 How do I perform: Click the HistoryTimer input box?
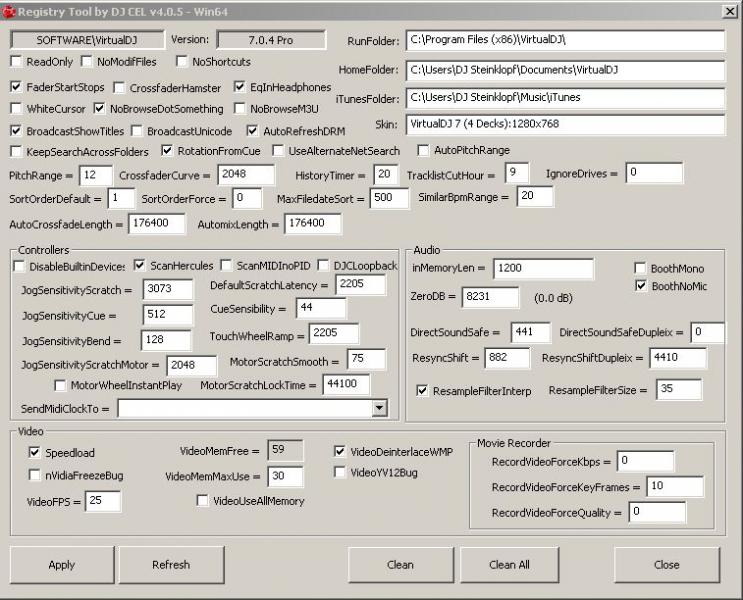(386, 174)
